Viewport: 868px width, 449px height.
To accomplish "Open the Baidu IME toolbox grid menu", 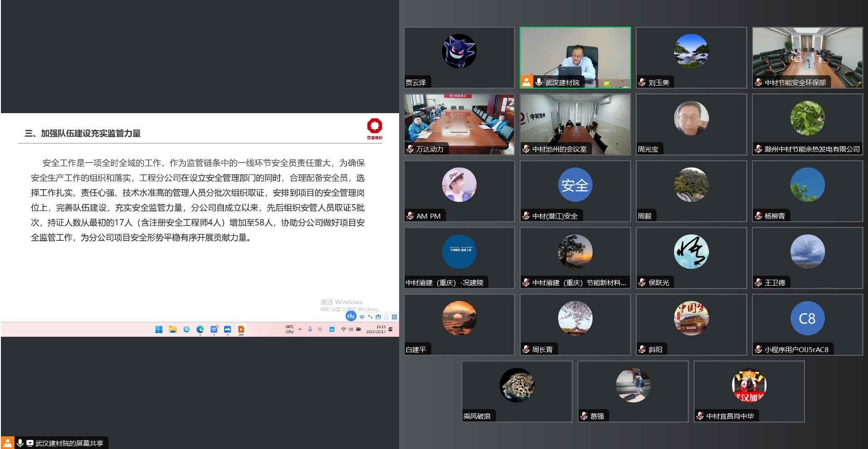I will [394, 317].
